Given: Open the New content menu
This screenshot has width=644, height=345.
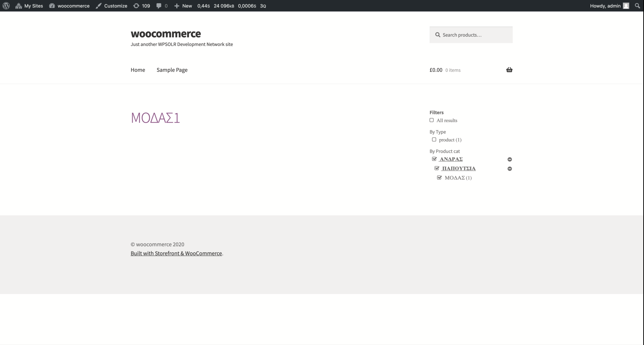Looking at the screenshot, I should [x=183, y=6].
